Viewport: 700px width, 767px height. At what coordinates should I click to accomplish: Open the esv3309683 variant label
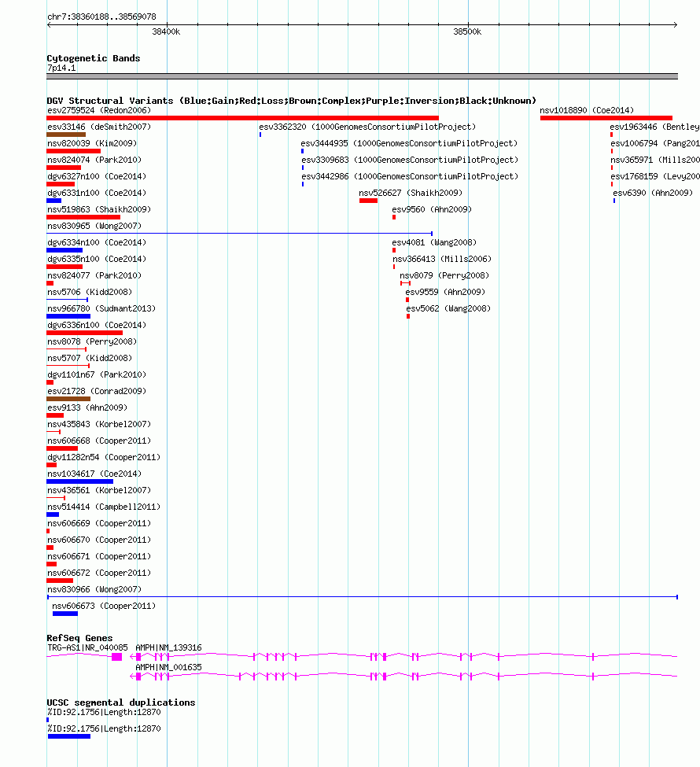[410, 160]
